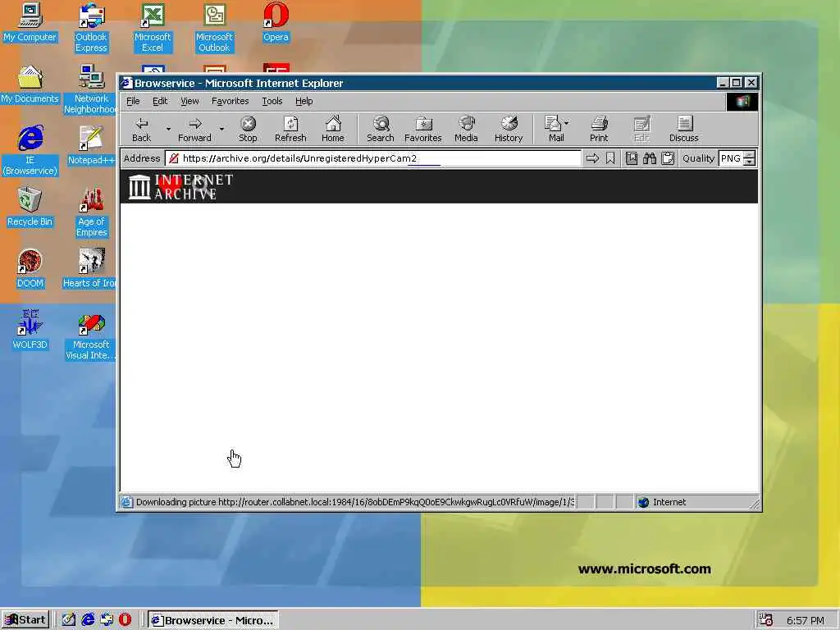Open the Forward button history dropdown arrow
Screen dimensions: 840x630
[221, 129]
